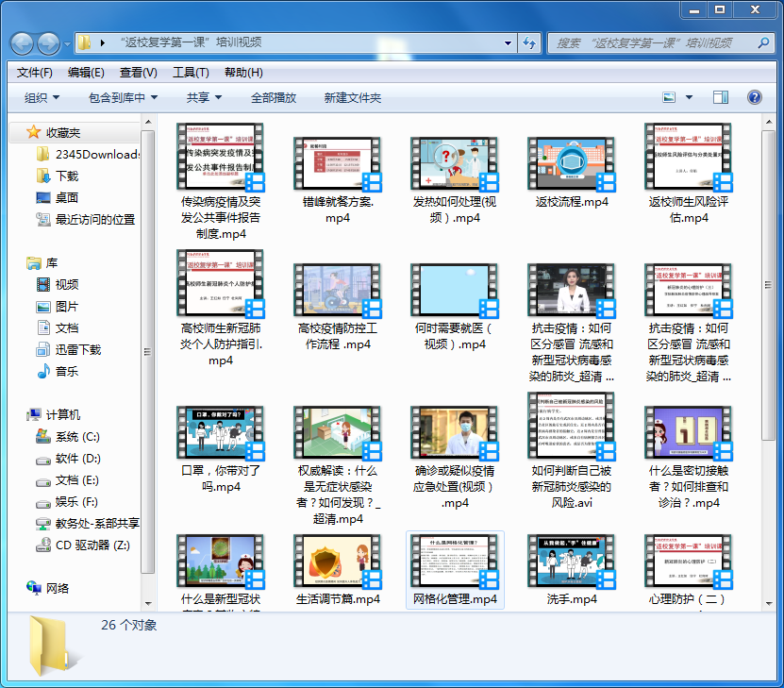
Task: Select 桌面 in the navigation pane
Action: click(x=66, y=197)
